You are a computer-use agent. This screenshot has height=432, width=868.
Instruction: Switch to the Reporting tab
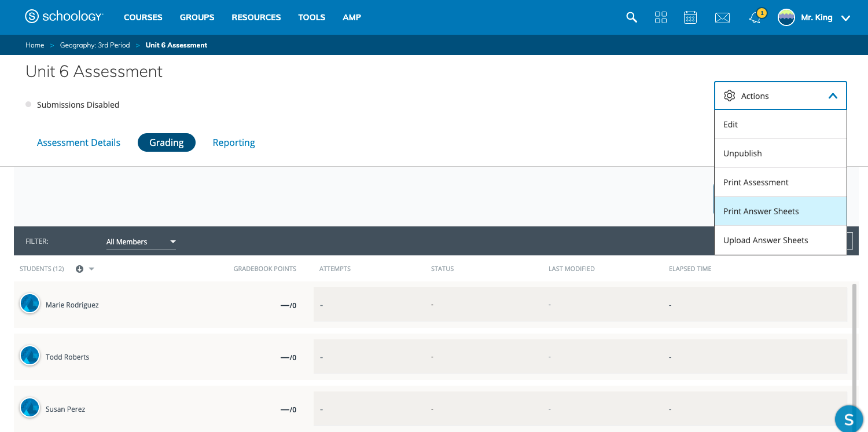tap(233, 142)
